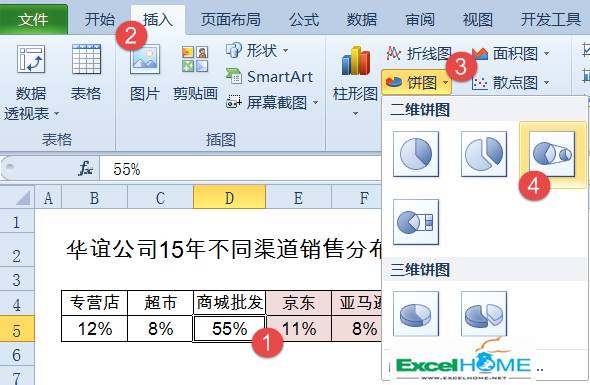This screenshot has width=590, height=385.
Task: Expand the 数据透视表 dropdown arrow
Action: pos(56,113)
